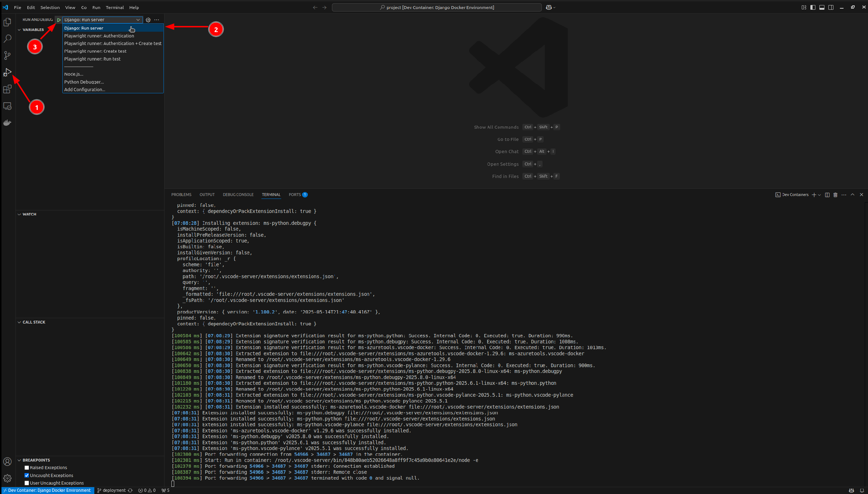Open notifications bell in status bar
Screen dimensions: 868x494
862,490
